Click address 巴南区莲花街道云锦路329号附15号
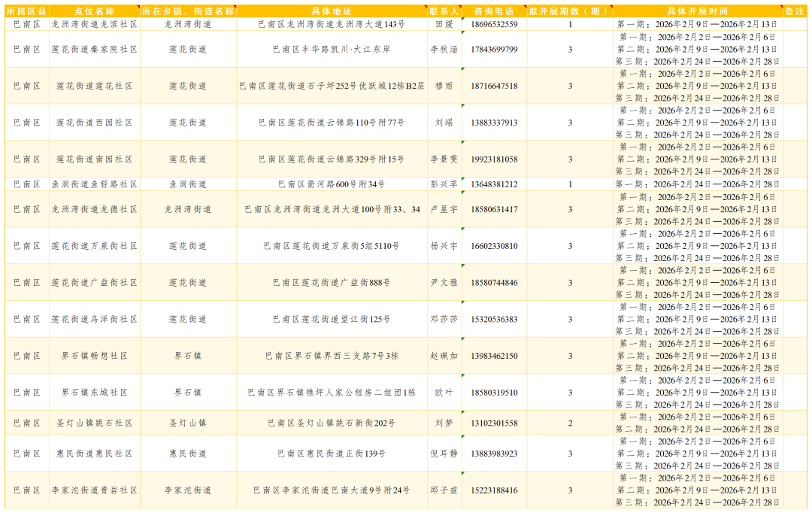The image size is (812, 513). pyautogui.click(x=332, y=159)
